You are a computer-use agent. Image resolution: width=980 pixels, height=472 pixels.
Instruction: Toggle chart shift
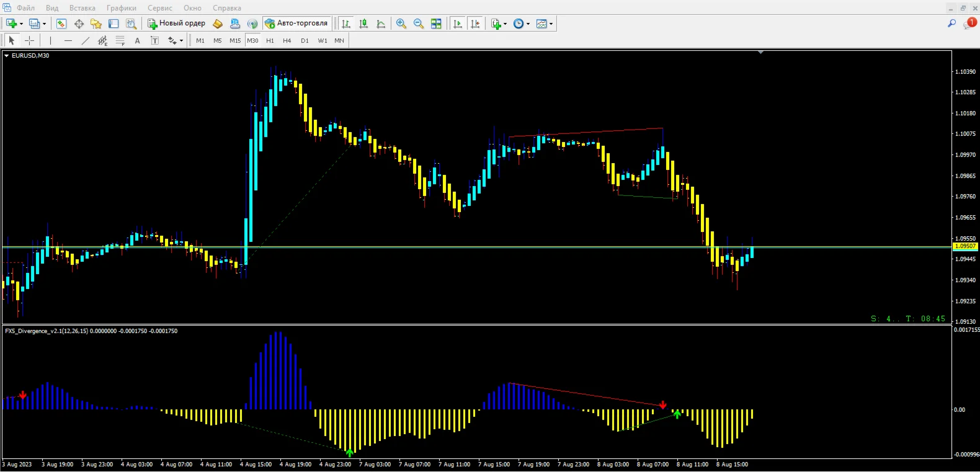click(x=475, y=24)
